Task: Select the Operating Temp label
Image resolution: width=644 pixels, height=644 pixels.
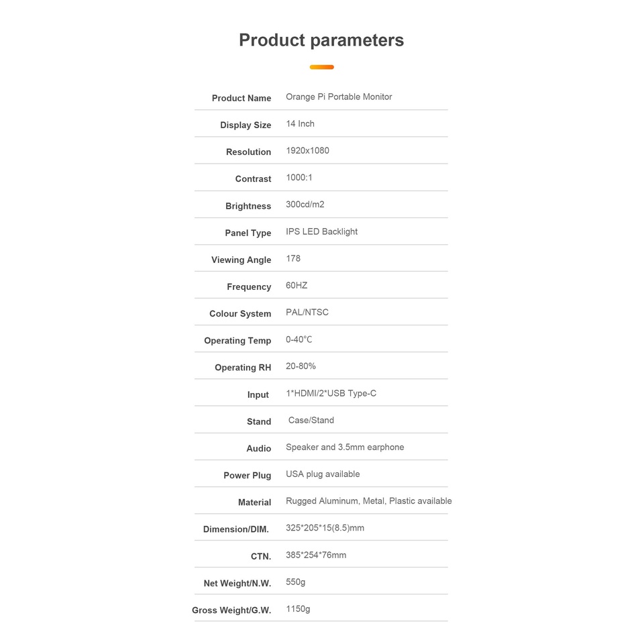Action: tap(237, 341)
